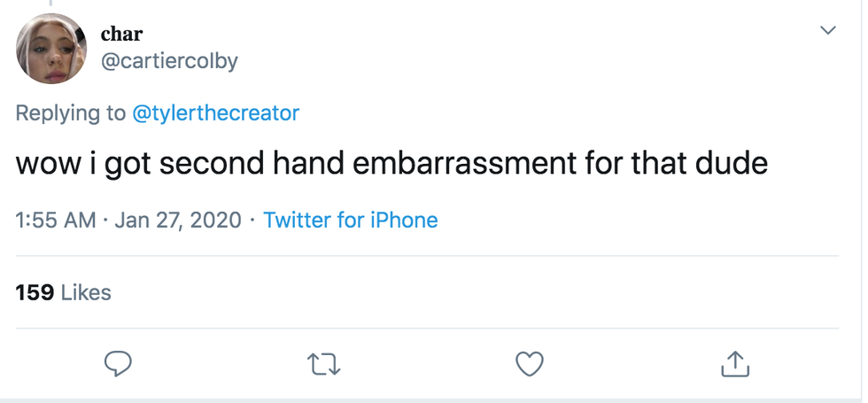Image resolution: width=868 pixels, height=403 pixels.
Task: Click the bold "159" like count
Action: (35, 292)
